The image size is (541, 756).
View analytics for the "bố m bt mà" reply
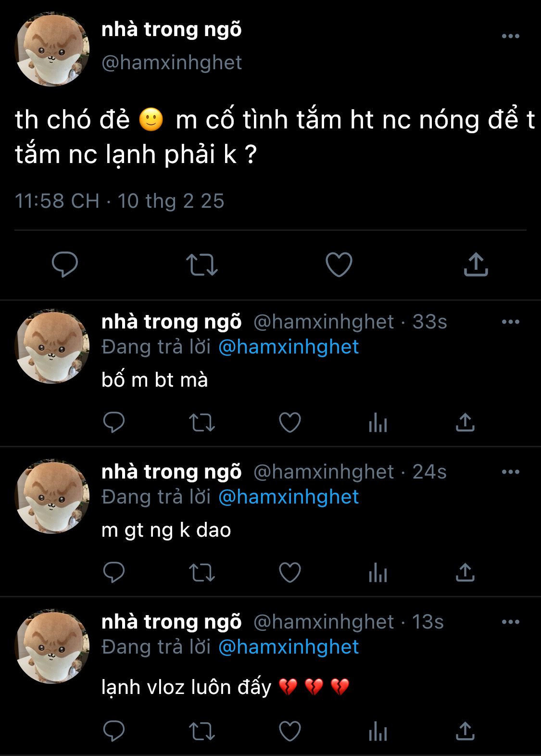378,423
